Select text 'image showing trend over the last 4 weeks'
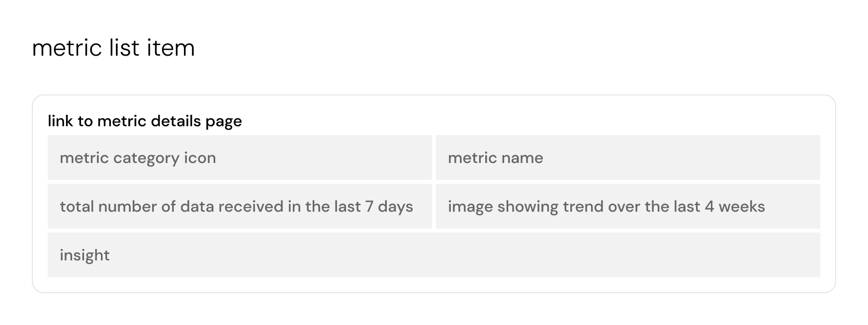The height and width of the screenshot is (325, 868). tap(607, 207)
